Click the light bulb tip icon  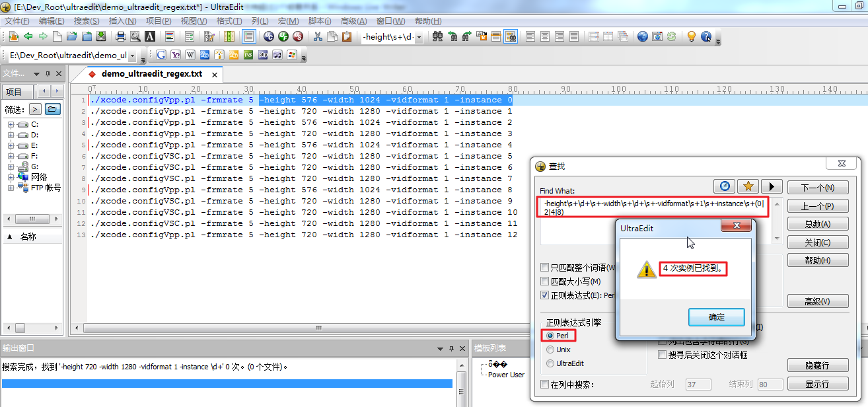[x=692, y=36]
